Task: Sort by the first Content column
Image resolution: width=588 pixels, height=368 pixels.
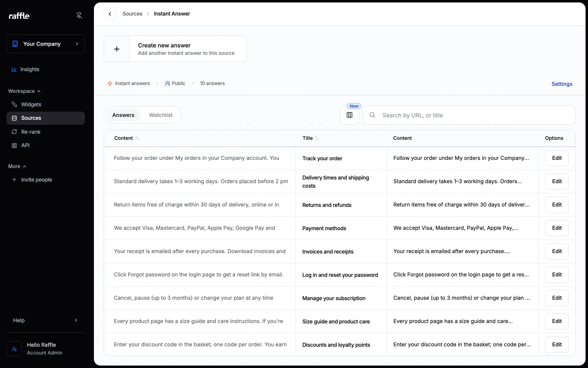Action: (x=127, y=138)
